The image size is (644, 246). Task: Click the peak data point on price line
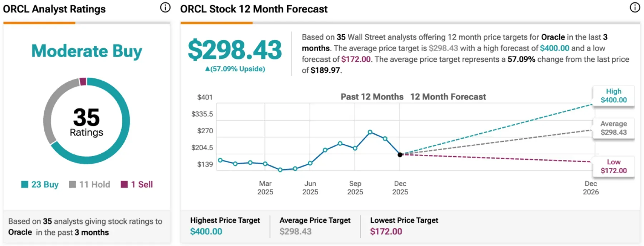[x=370, y=132]
